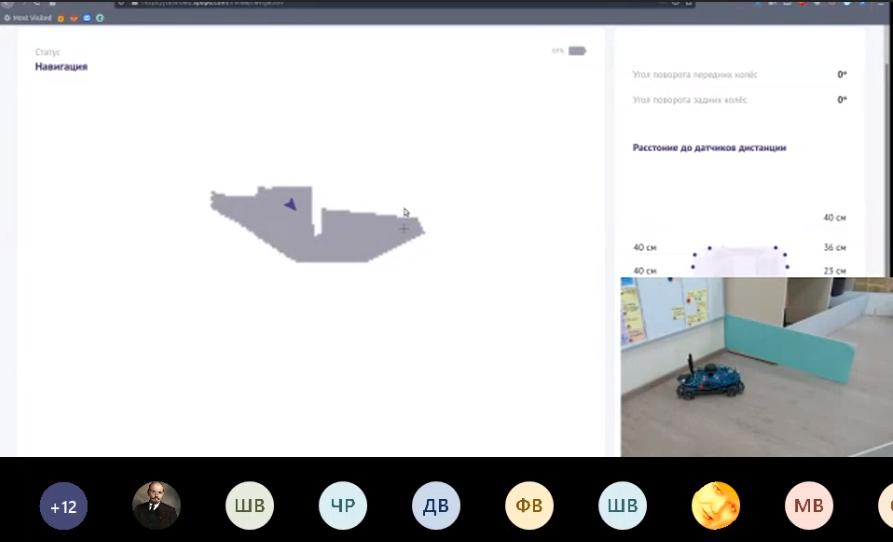Viewport: 893px width, 542px height.
Task: Click the plus target marker on map
Action: coord(403,229)
